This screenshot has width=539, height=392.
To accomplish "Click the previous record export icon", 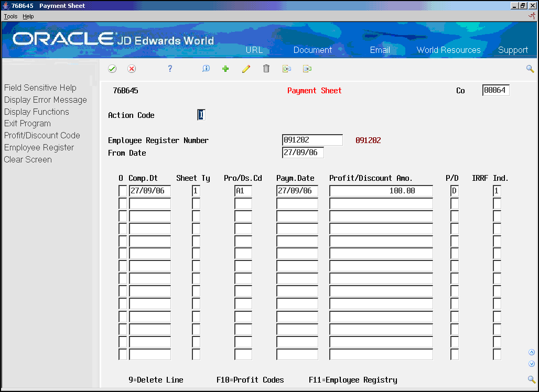I will [x=287, y=69].
